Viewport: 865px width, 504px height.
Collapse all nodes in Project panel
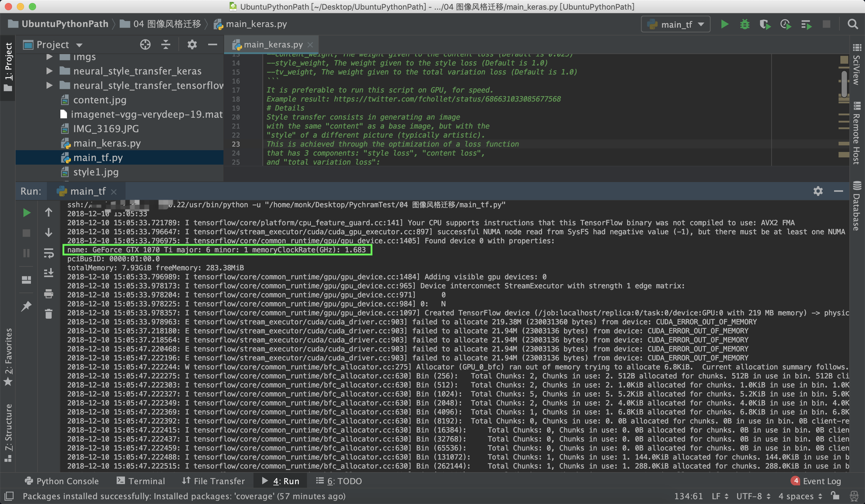pos(166,45)
